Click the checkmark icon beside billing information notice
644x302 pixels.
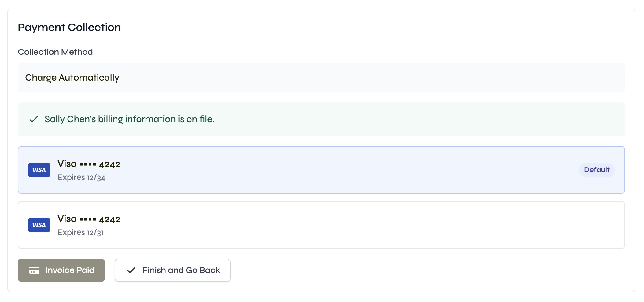tap(34, 119)
